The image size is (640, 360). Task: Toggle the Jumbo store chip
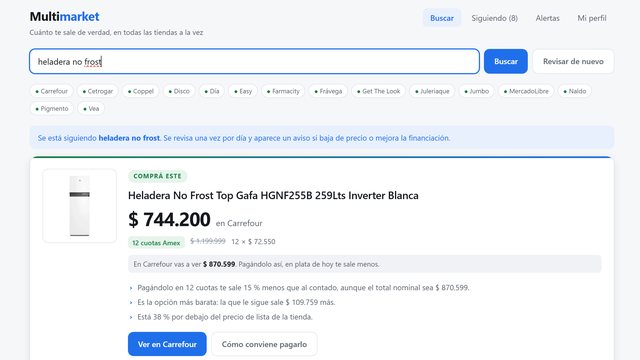pyautogui.click(x=476, y=91)
